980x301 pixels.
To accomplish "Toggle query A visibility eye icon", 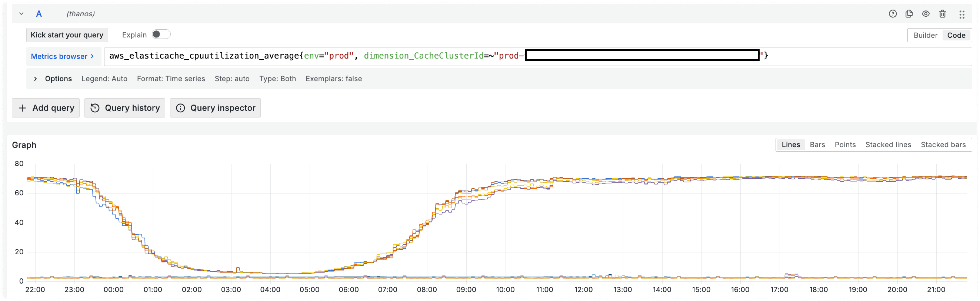I will click(x=926, y=14).
